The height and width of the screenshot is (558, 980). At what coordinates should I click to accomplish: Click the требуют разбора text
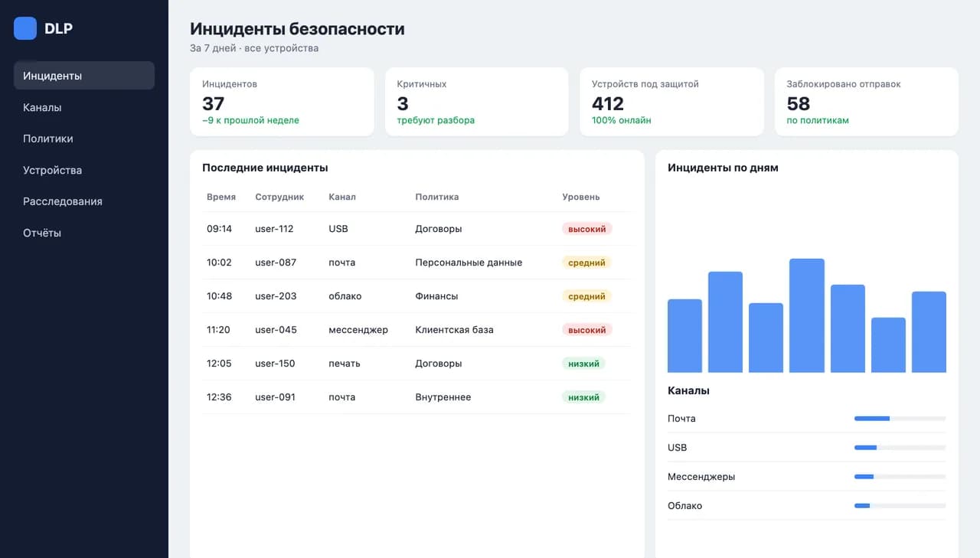(436, 120)
